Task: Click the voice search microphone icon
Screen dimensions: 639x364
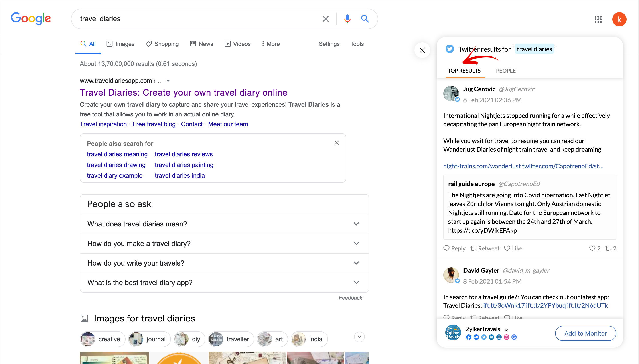Action: click(x=347, y=19)
